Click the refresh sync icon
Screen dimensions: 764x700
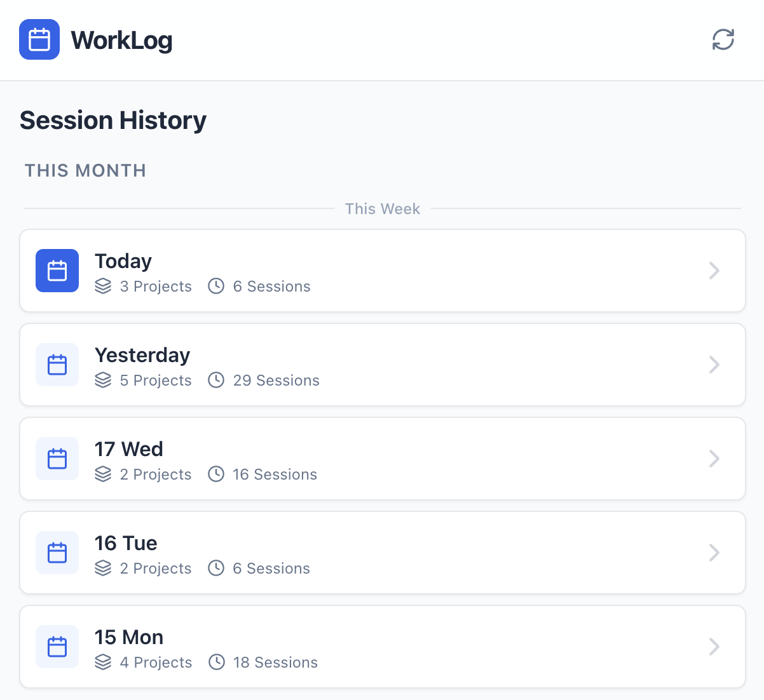723,39
